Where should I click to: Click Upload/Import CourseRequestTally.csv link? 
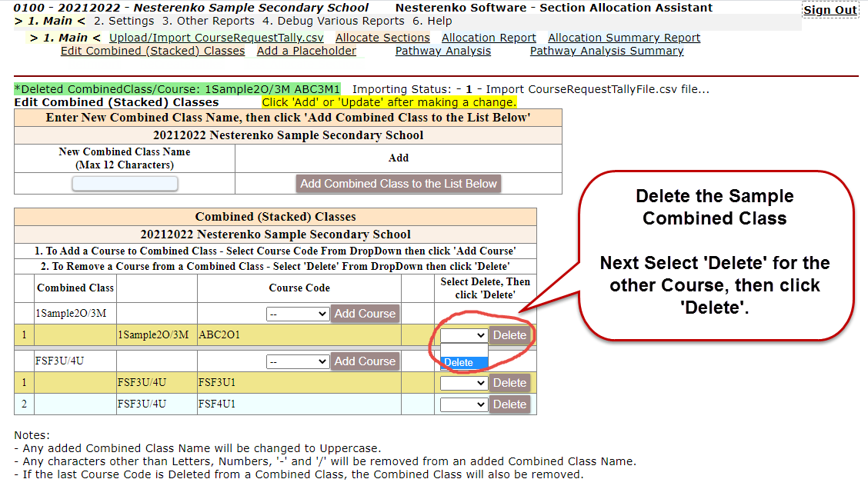point(216,38)
